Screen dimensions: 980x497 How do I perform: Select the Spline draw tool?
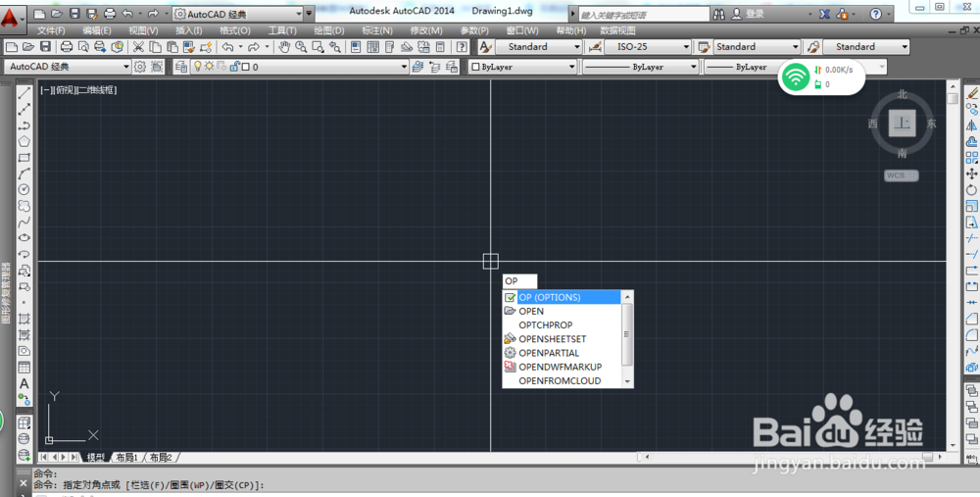point(24,222)
